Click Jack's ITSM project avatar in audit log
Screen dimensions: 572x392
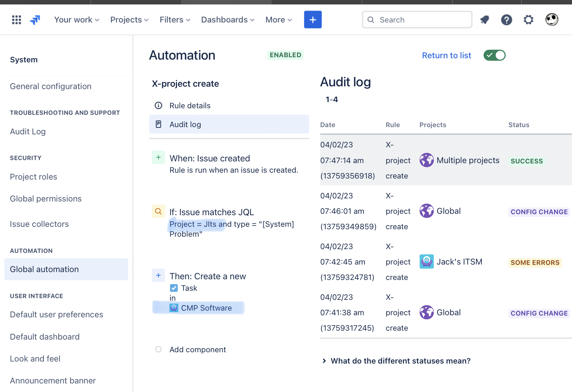[426, 261]
